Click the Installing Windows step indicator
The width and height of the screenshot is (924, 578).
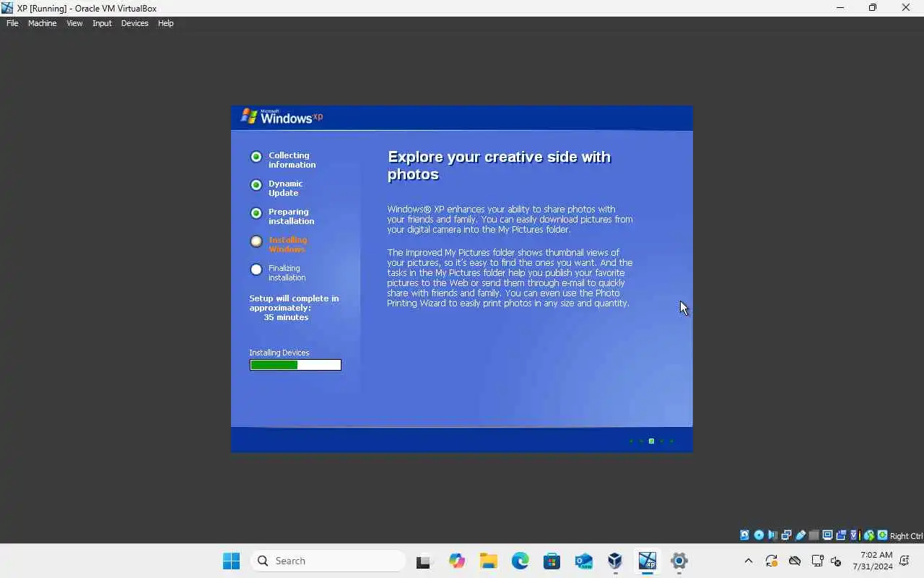pyautogui.click(x=256, y=241)
